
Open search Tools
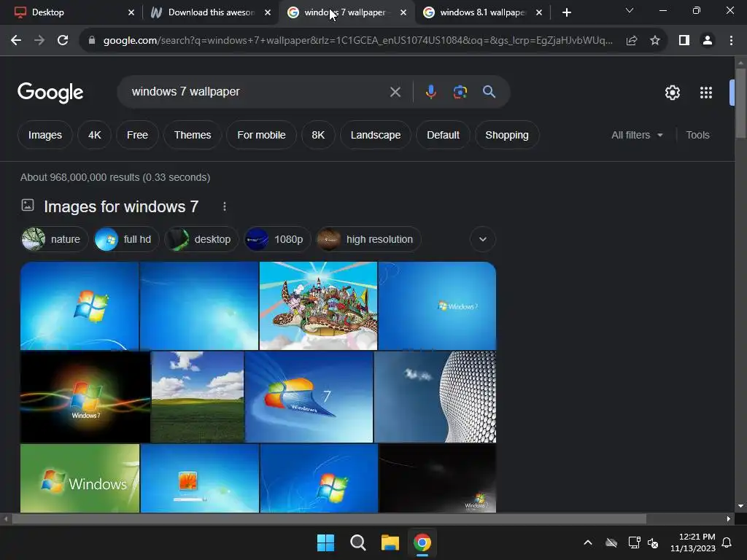click(697, 135)
